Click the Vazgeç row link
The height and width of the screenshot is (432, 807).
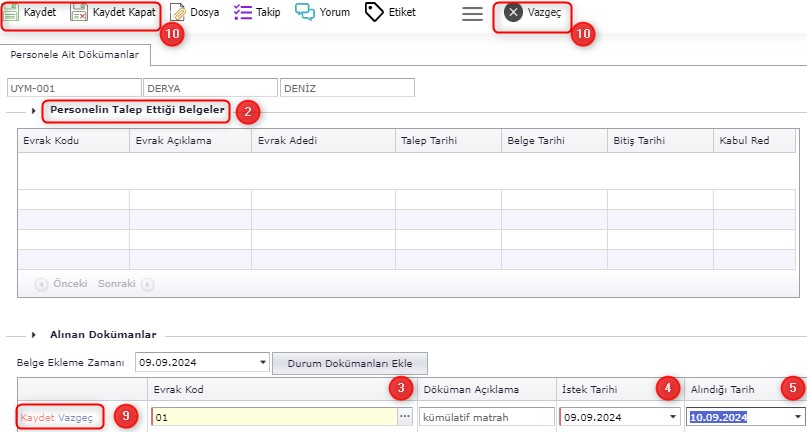[x=76, y=418]
